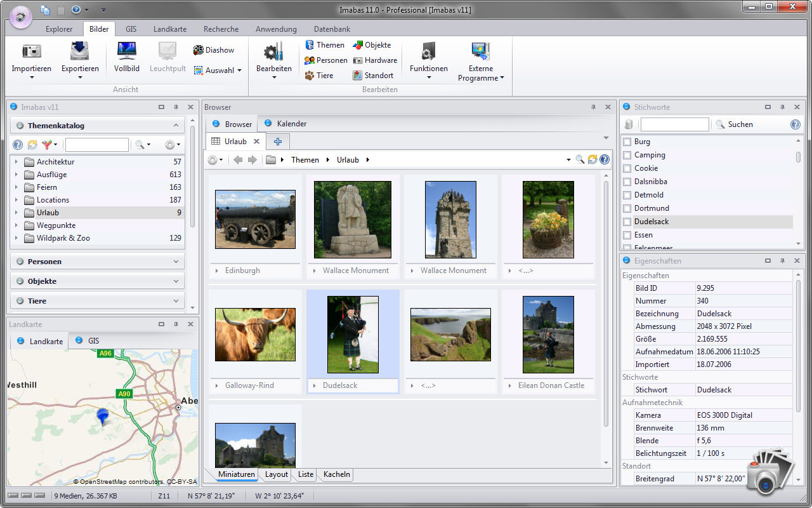The width and height of the screenshot is (812, 508).
Task: Open the Funktionen menu button
Action: pyautogui.click(x=429, y=61)
